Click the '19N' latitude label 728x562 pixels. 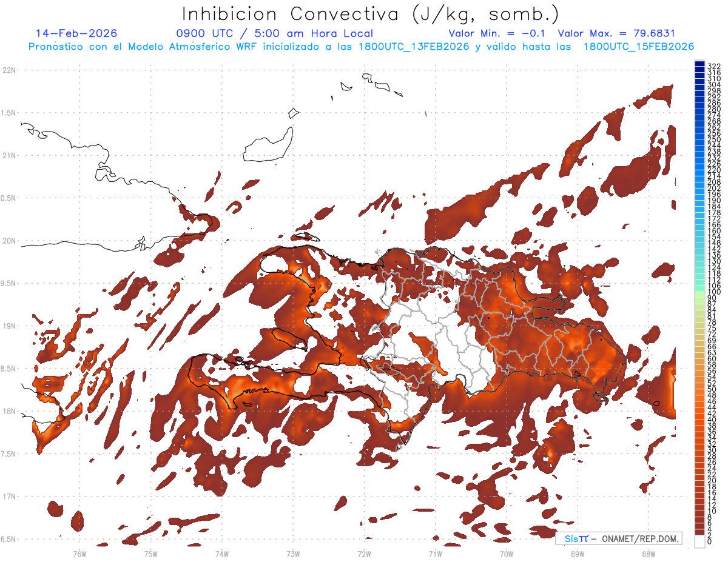tap(9, 326)
